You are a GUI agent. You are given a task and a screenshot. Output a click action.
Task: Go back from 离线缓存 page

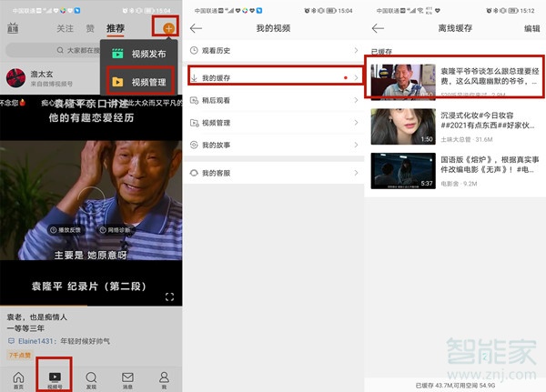(x=378, y=28)
